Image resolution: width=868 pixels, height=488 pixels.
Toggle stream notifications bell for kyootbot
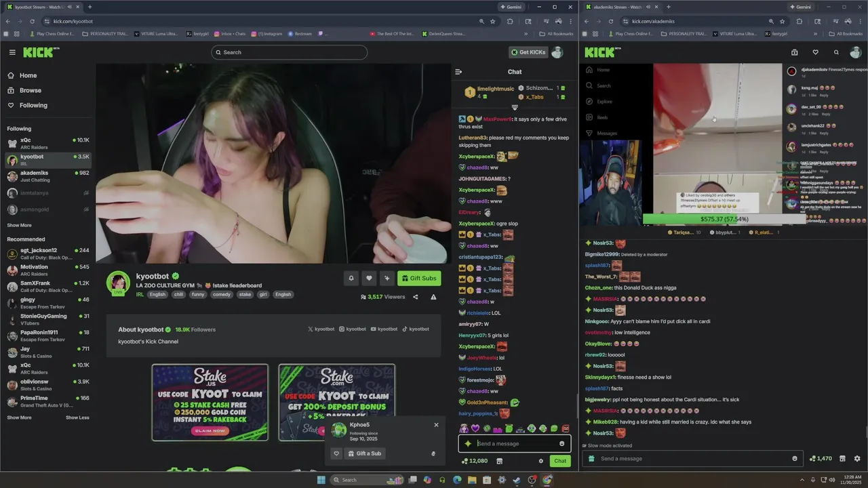tap(351, 278)
